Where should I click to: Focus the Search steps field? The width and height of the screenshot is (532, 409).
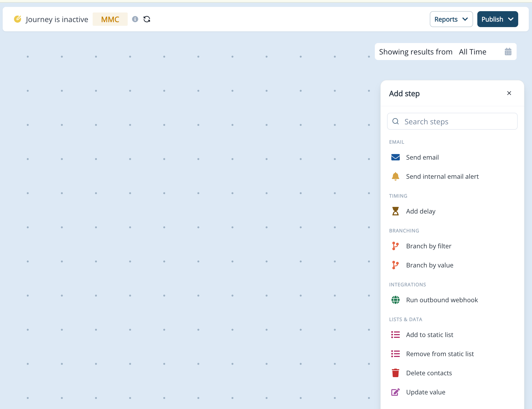pos(452,121)
